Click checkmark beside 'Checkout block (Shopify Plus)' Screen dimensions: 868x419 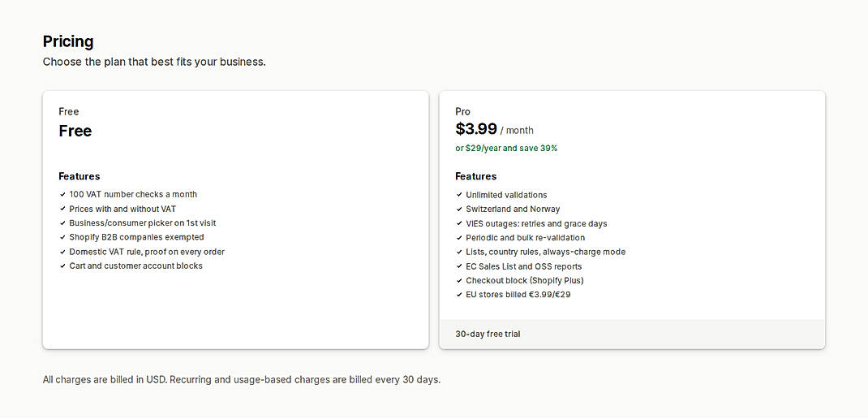(x=459, y=280)
